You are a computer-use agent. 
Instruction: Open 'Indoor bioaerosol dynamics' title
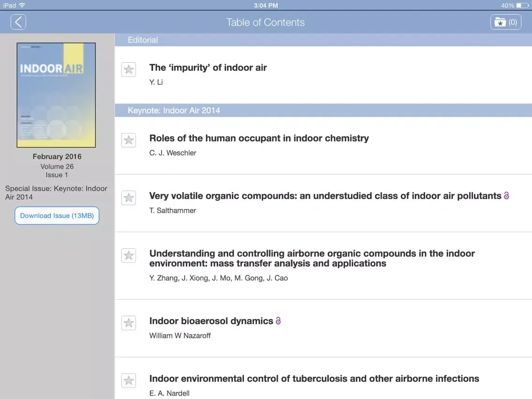[x=211, y=321]
